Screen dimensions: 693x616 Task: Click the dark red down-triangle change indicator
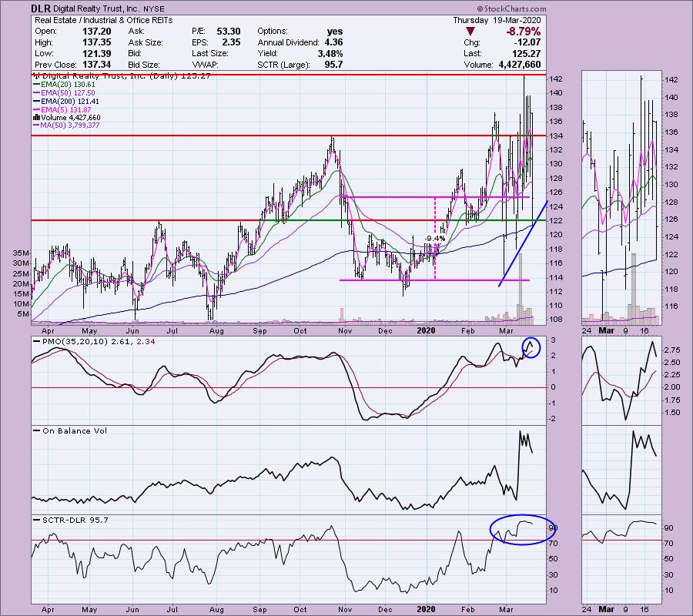click(470, 32)
